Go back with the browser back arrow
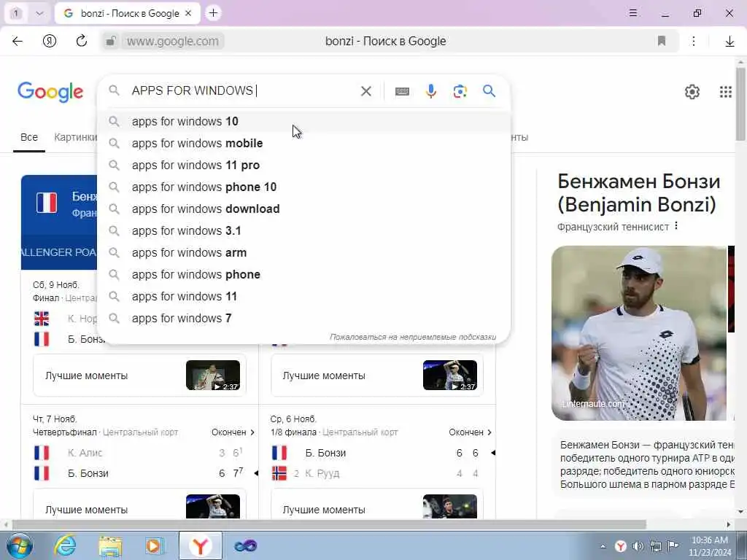Screen dimensions: 747x560 (x=18, y=41)
